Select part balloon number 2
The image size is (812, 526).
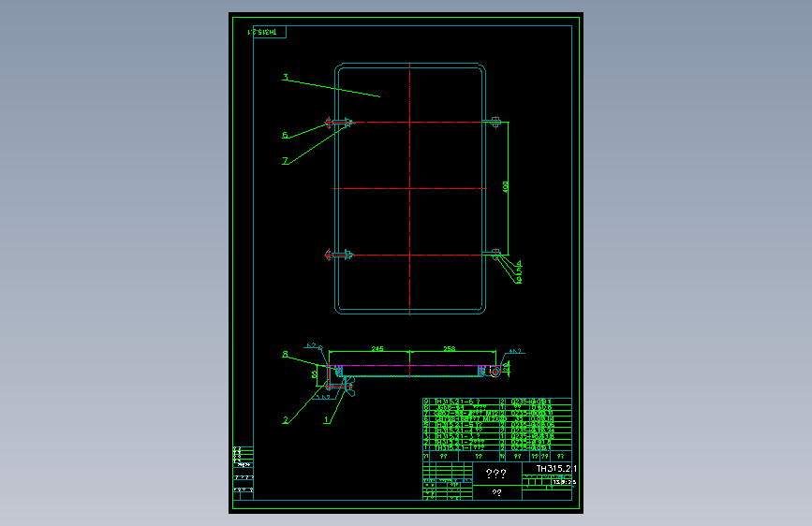point(285,420)
